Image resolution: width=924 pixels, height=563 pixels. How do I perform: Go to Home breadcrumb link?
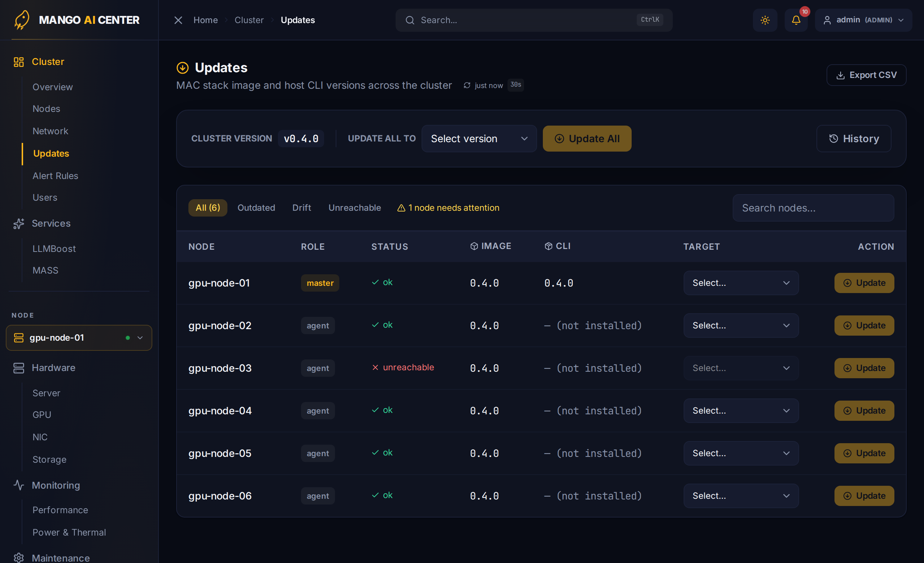[x=205, y=20]
